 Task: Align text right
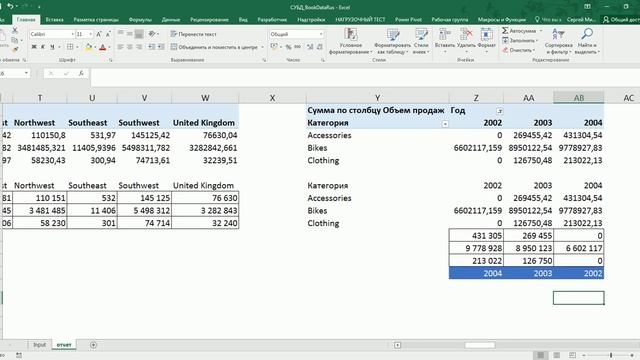coord(139,47)
